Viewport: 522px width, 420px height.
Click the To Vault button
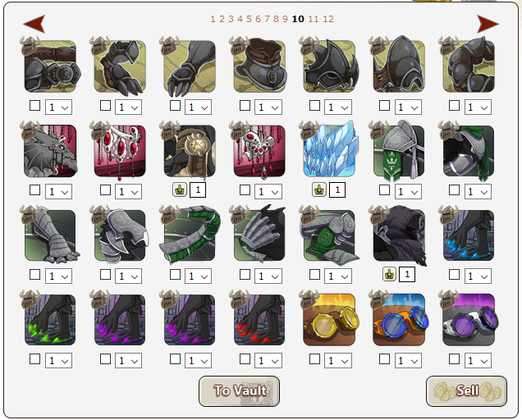coord(239,391)
